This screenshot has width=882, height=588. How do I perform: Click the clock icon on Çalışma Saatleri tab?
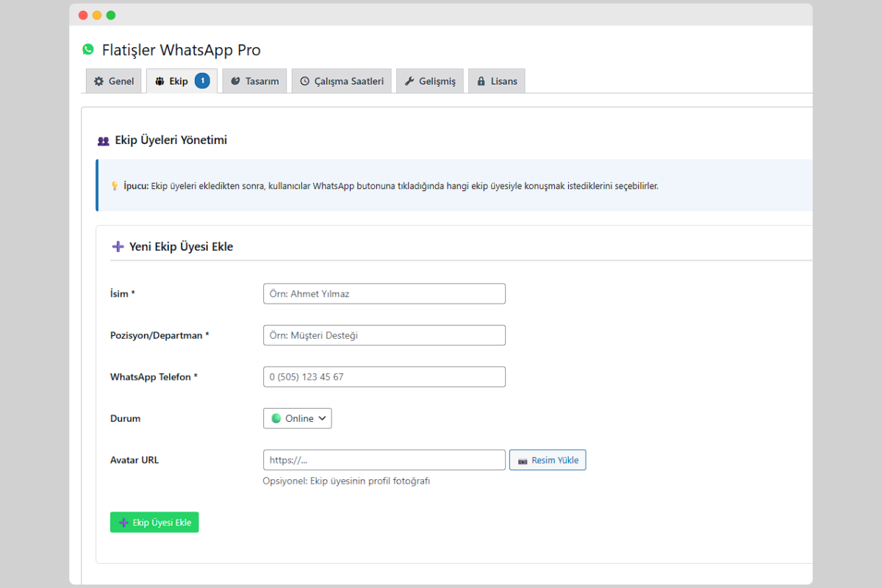click(x=304, y=81)
